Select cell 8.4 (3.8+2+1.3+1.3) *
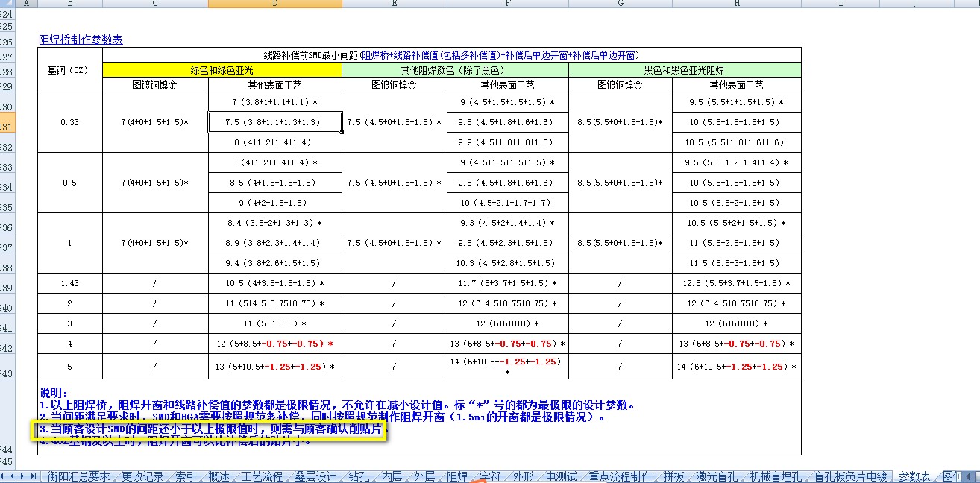 tap(275, 223)
